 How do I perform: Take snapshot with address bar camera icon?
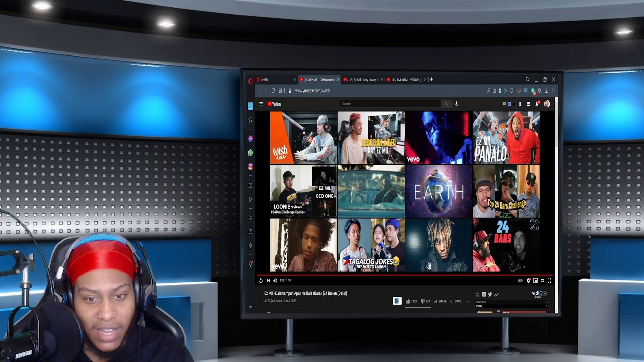[494, 90]
